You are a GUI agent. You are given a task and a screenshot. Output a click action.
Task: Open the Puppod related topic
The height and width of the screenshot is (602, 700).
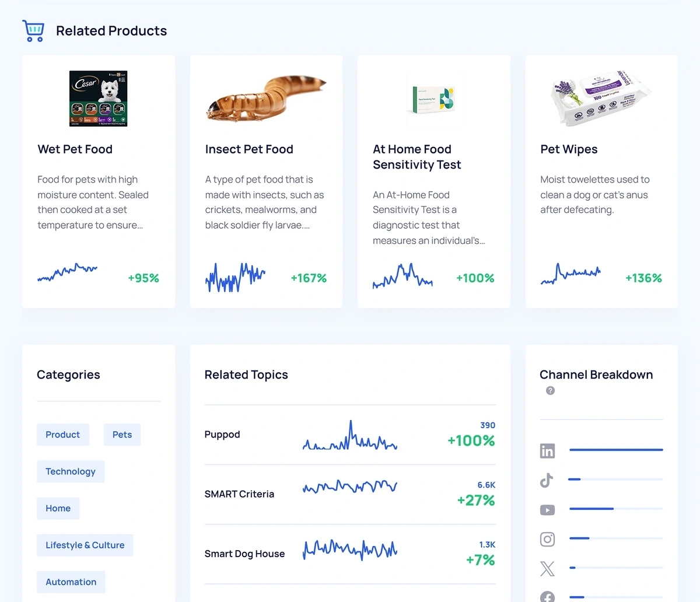tap(222, 435)
